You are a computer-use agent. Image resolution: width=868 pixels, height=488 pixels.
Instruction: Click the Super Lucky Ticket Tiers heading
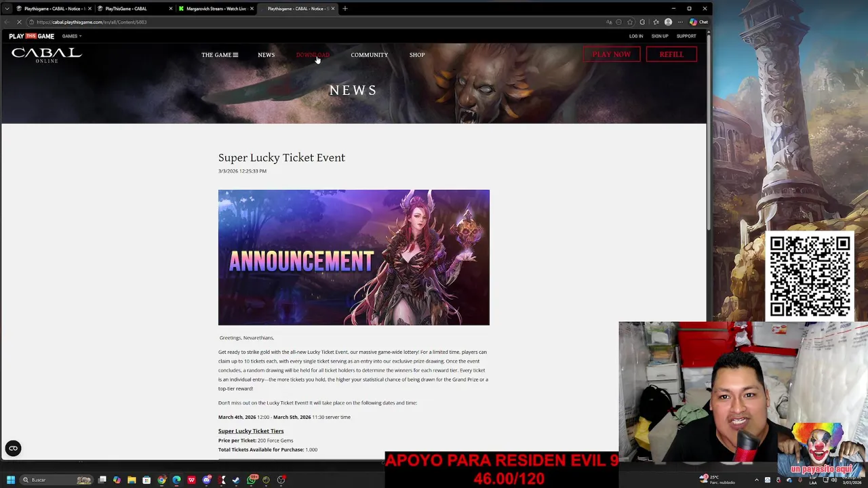click(251, 431)
